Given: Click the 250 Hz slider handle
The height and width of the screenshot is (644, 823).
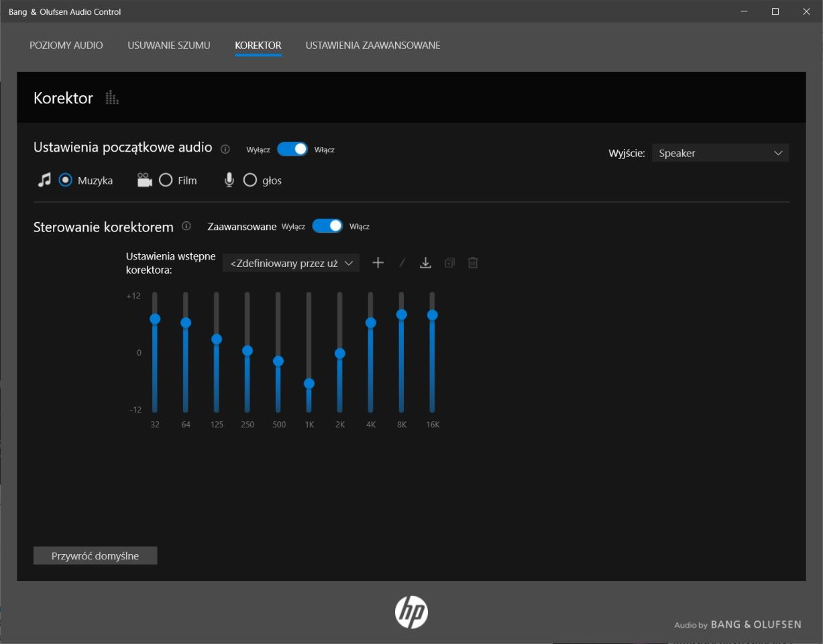Looking at the screenshot, I should [248, 350].
